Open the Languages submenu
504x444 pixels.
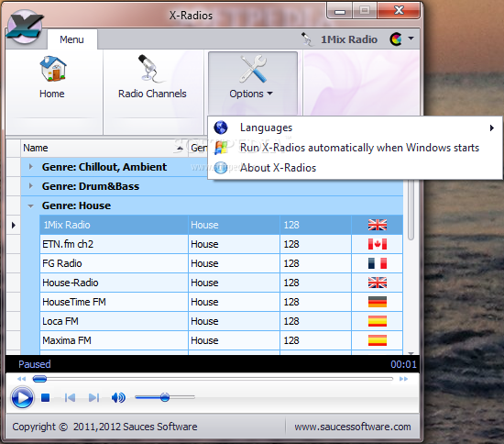(355, 128)
